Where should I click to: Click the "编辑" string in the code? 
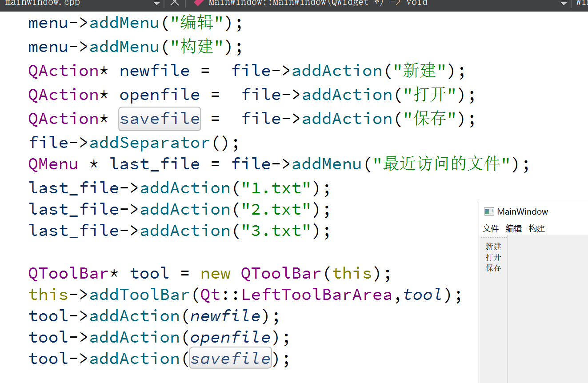click(196, 23)
